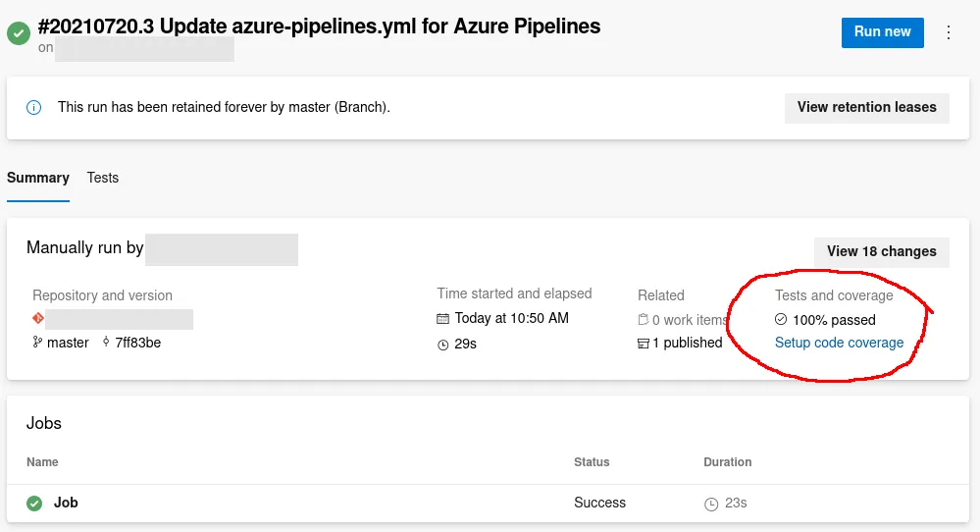The width and height of the screenshot is (980, 532).
Task: Click View retention leases button
Action: (x=866, y=107)
